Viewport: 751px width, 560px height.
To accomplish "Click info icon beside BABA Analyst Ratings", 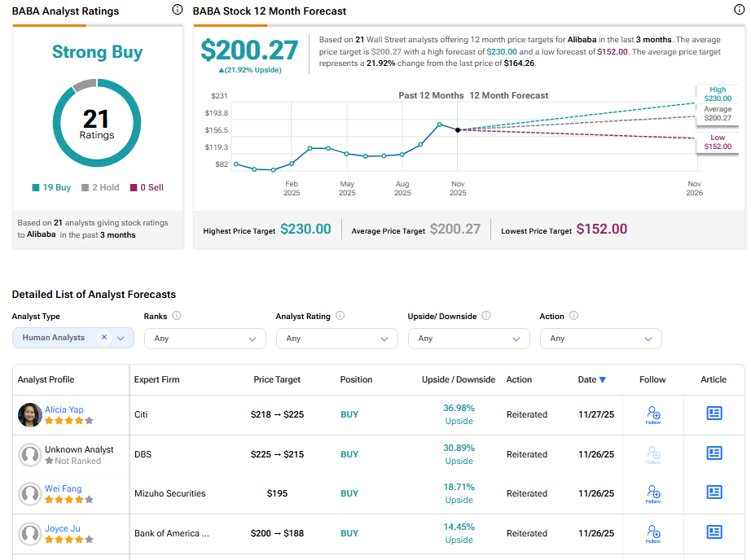I will [x=178, y=11].
